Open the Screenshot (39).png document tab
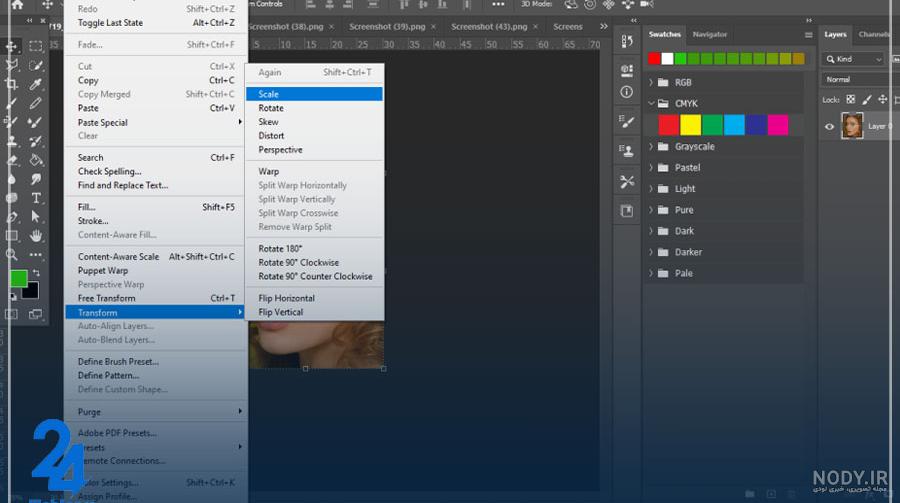The height and width of the screenshot is (503, 900). coord(387,26)
